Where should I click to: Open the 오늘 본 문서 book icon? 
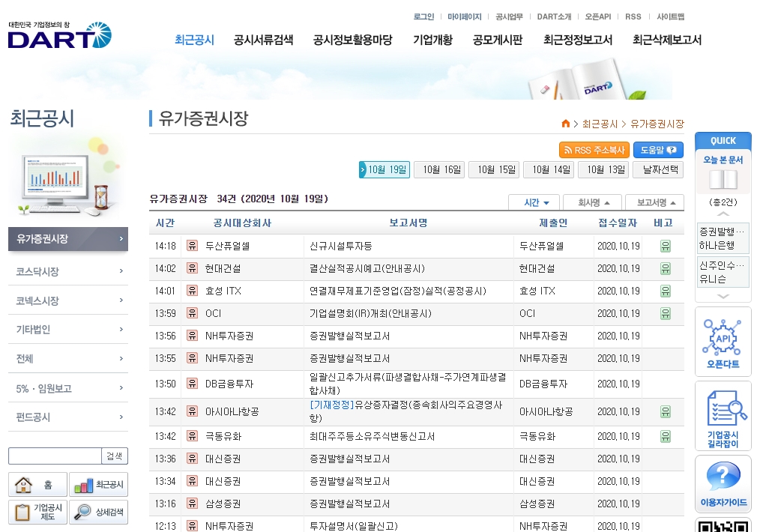tap(723, 180)
